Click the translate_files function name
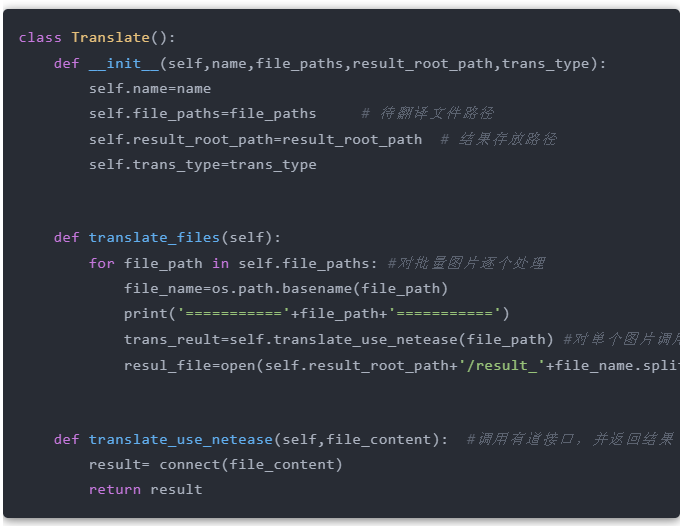Screen dimensions: 684x526 [x=154, y=238]
